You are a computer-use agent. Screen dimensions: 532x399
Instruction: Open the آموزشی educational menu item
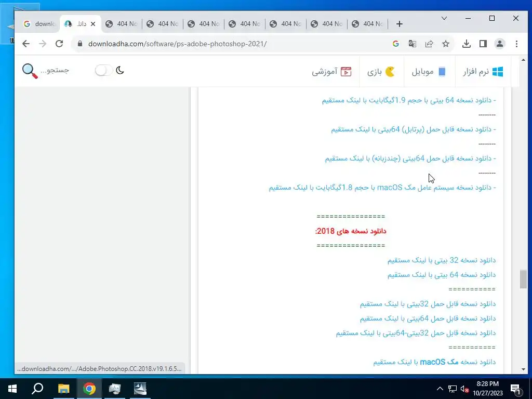(331, 72)
